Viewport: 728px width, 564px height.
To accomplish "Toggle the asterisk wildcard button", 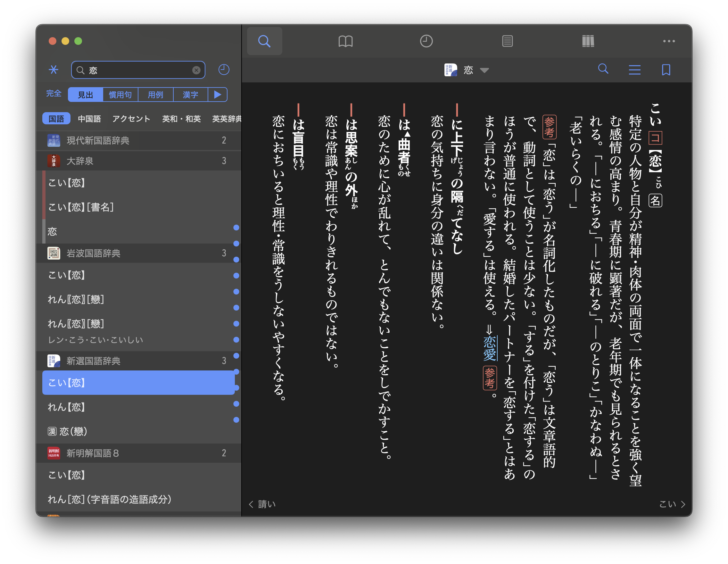I will coord(53,70).
